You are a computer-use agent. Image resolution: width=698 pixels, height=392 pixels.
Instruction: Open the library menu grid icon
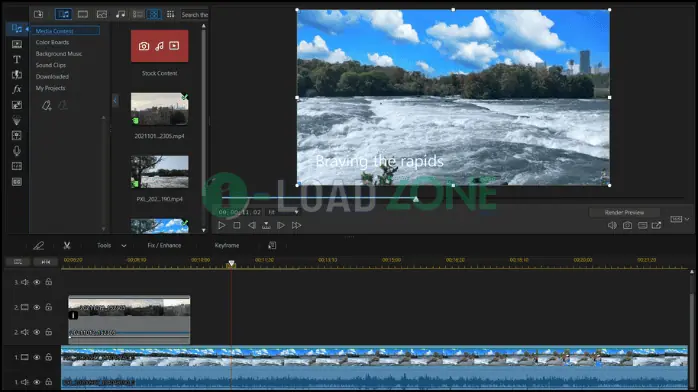pyautogui.click(x=170, y=14)
